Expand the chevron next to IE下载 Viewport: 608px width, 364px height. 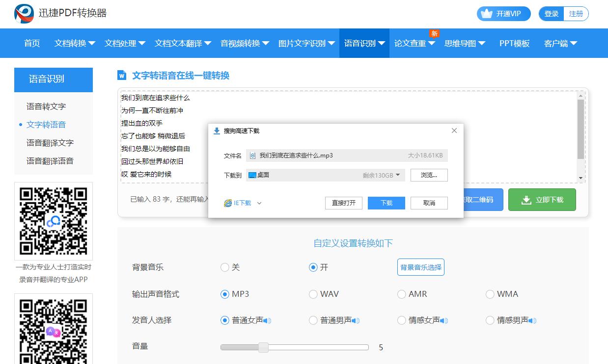pos(259,203)
